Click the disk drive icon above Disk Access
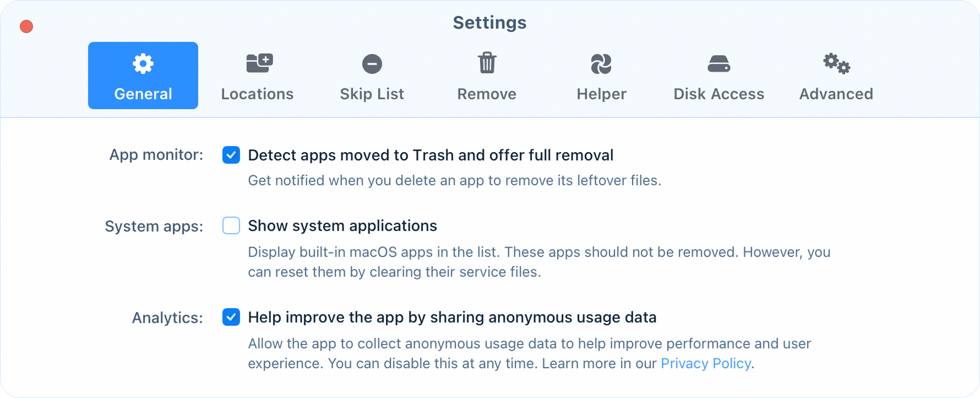 [x=718, y=63]
